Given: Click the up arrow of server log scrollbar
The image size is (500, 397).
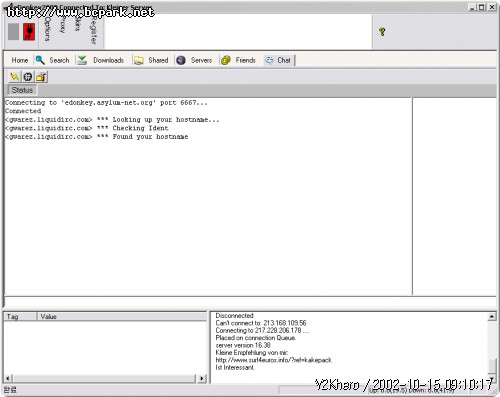Looking at the screenshot, I should tap(492, 316).
